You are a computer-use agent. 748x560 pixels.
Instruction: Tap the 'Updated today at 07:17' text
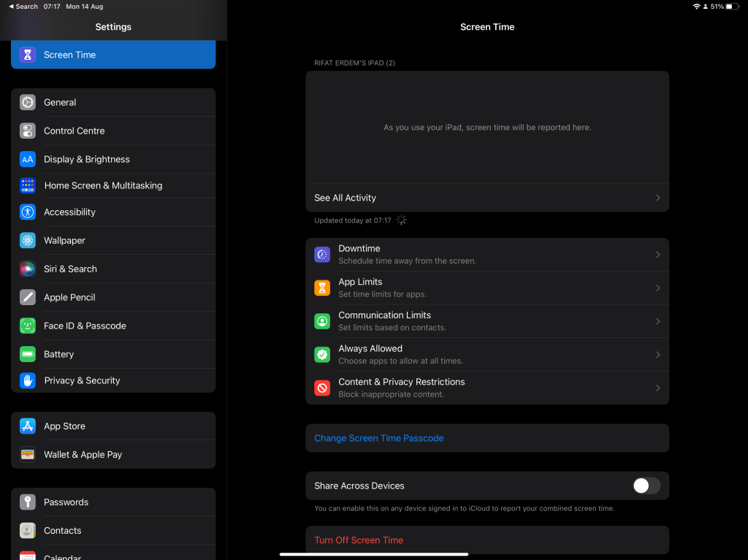tap(353, 220)
